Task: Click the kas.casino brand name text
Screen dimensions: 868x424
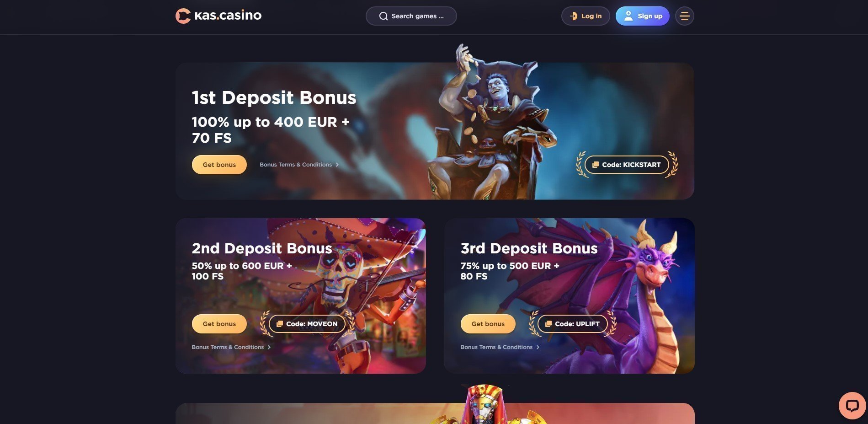Action: click(x=228, y=16)
